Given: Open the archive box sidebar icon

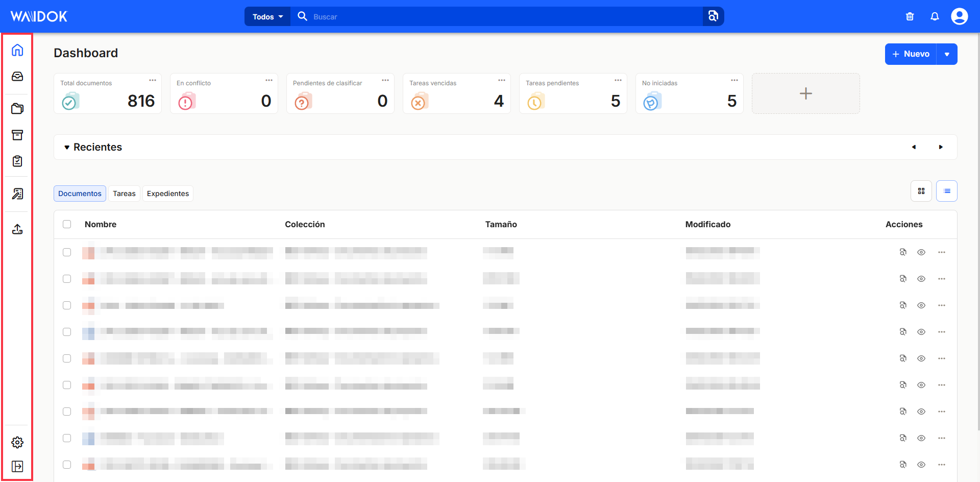Looking at the screenshot, I should tap(17, 135).
